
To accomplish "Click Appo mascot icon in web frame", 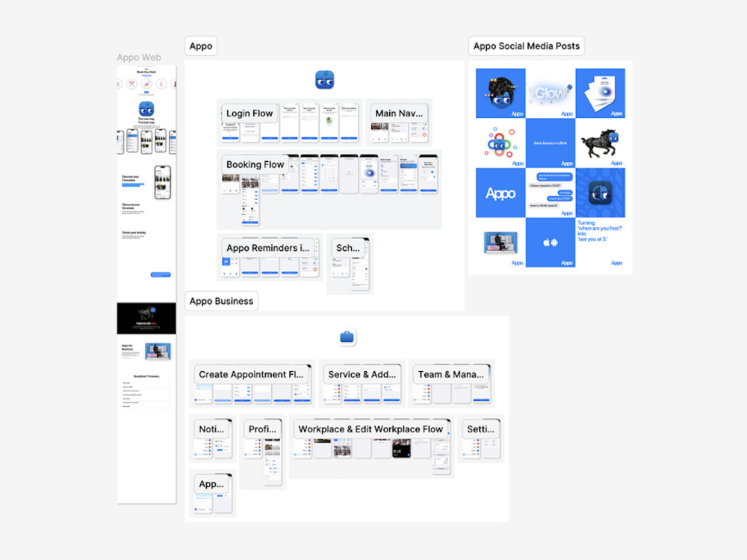I will click(146, 108).
